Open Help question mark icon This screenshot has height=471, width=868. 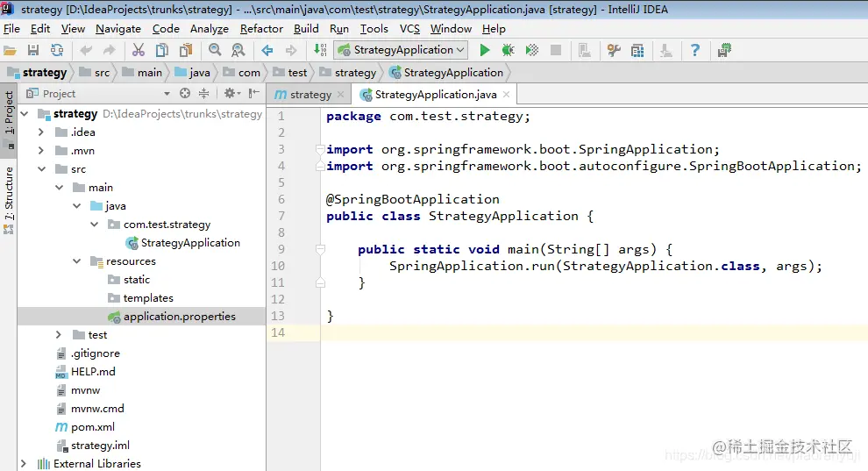point(695,50)
